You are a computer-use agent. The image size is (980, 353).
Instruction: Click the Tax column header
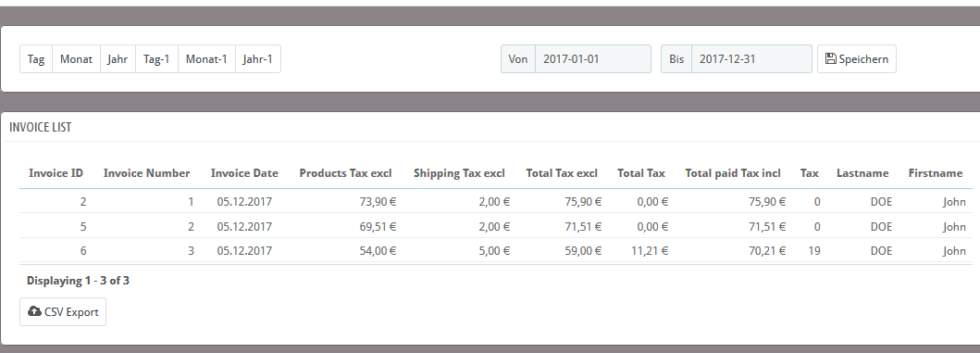(810, 173)
